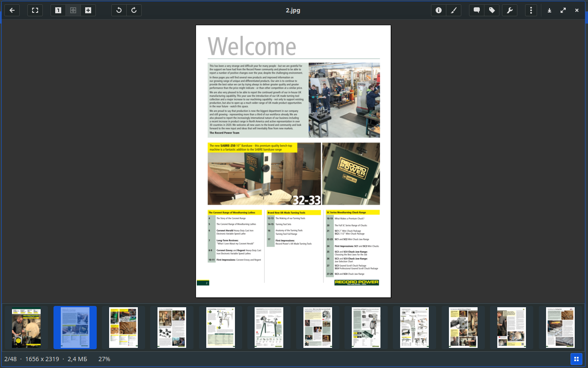Open the wrench tools menu
588x368 pixels.
pyautogui.click(x=509, y=10)
